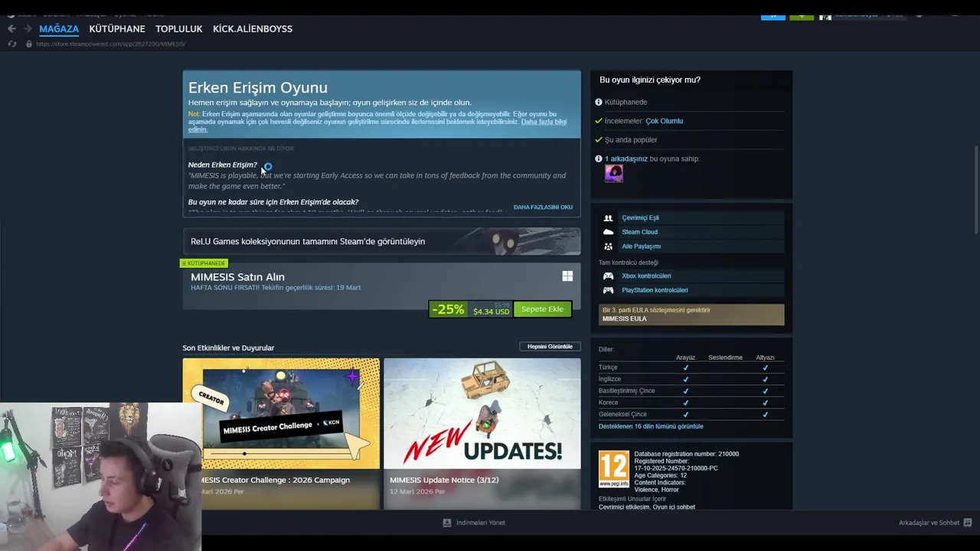Click the Steam Cloud icon
The height and width of the screenshot is (551, 980).
click(608, 232)
